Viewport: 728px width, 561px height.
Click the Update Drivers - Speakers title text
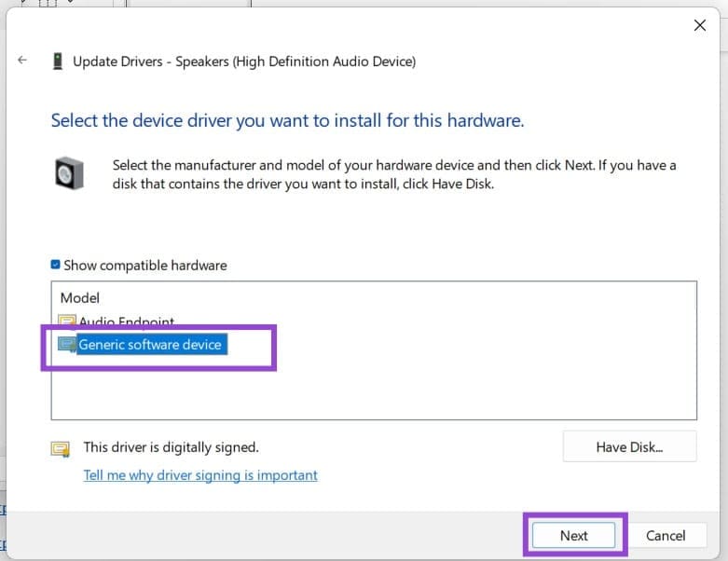pyautogui.click(x=245, y=62)
